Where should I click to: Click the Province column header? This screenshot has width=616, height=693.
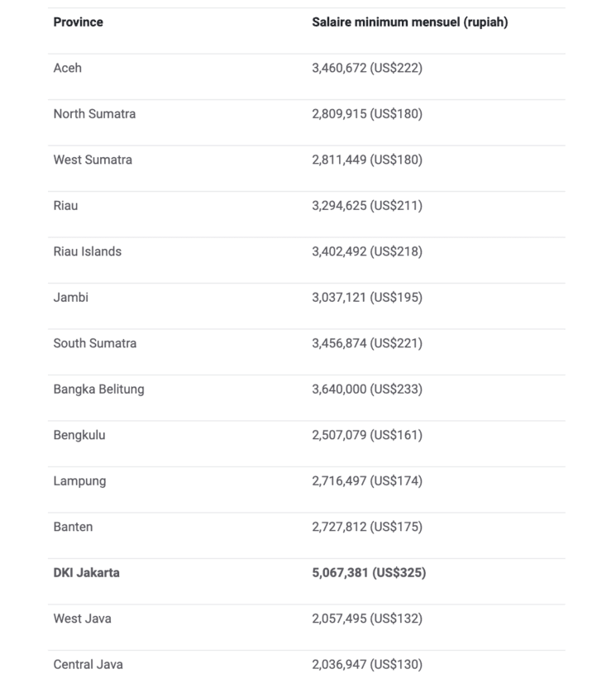tap(79, 22)
